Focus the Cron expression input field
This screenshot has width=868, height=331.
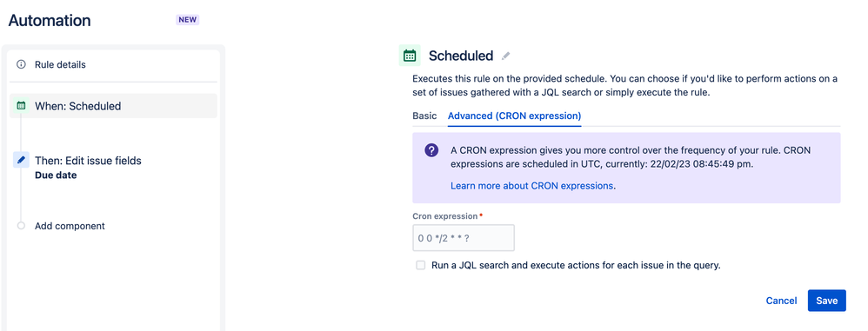[x=464, y=238]
